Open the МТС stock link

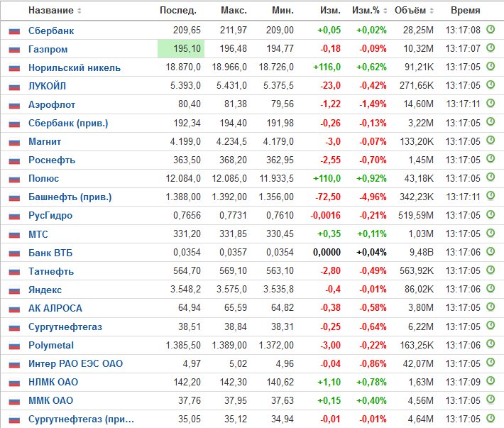click(x=38, y=234)
